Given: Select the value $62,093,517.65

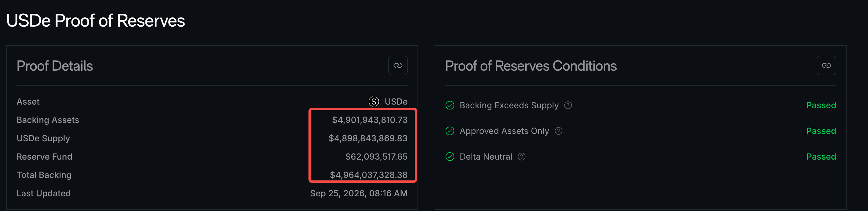Looking at the screenshot, I should click(x=376, y=156).
